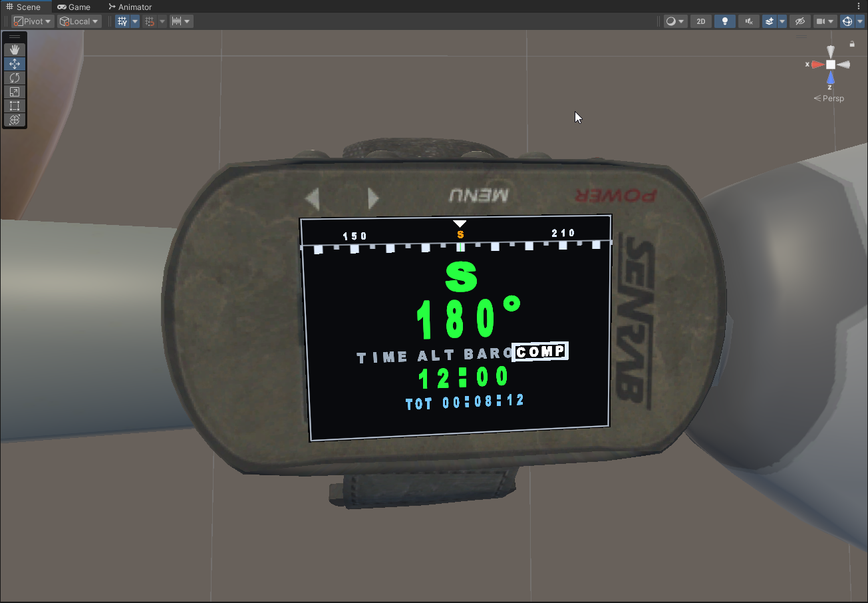The height and width of the screenshot is (603, 868).
Task: Click the TOT 00:08:12 timer text
Action: 465,402
